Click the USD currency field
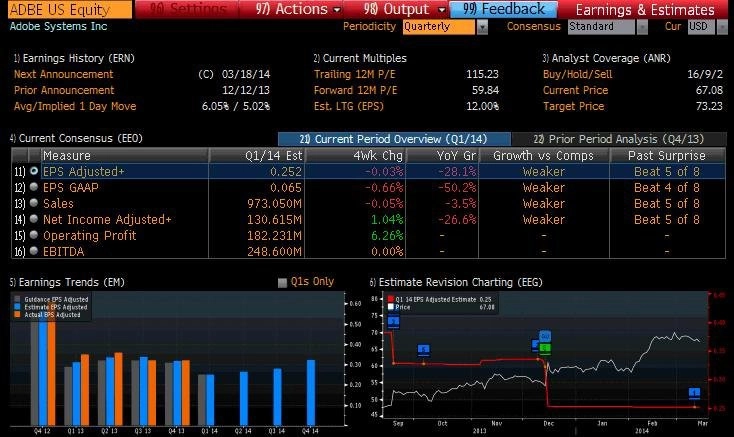 (x=701, y=27)
